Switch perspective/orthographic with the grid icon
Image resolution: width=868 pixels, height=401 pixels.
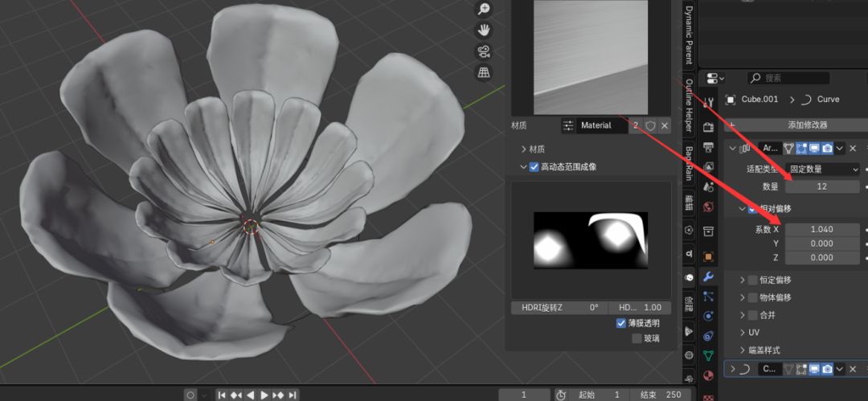tap(484, 73)
